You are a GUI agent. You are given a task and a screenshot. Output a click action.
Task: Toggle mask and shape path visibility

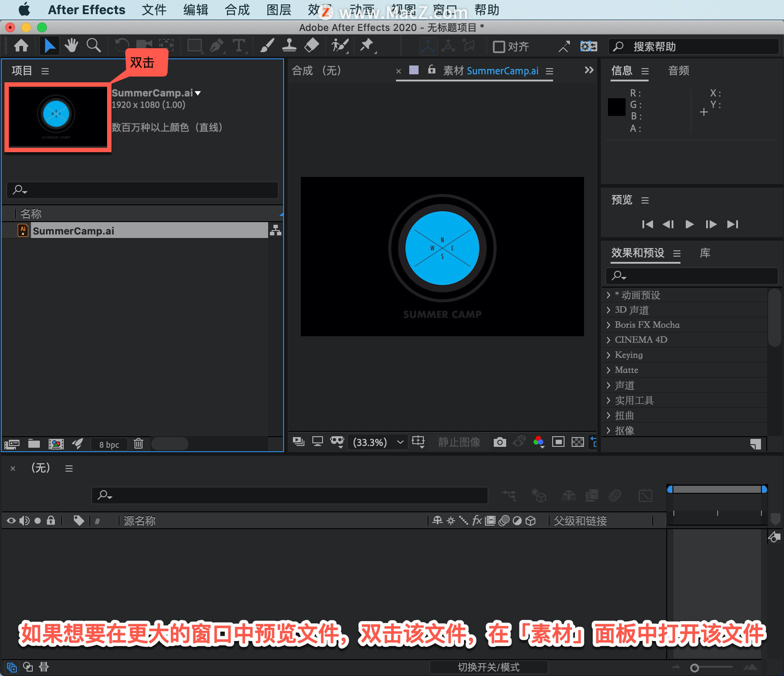(x=337, y=442)
